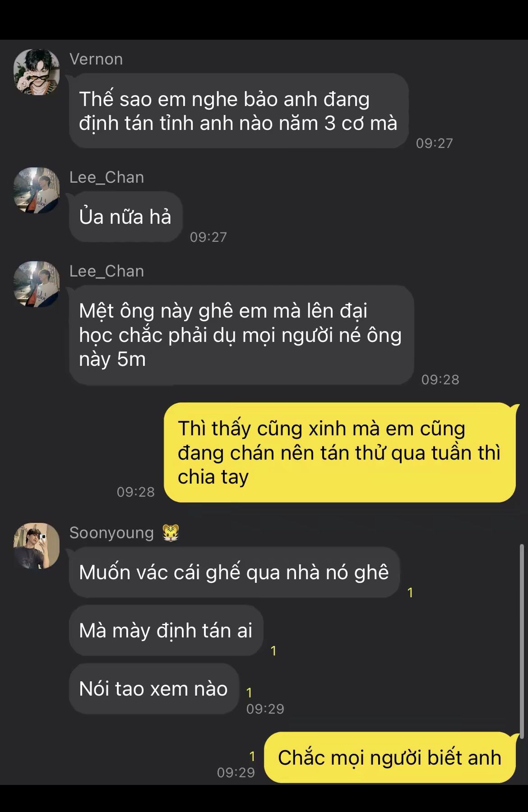528x812 pixels.
Task: Click Lee_Chan name above 'Ủa nữa hả'
Action: [x=107, y=177]
